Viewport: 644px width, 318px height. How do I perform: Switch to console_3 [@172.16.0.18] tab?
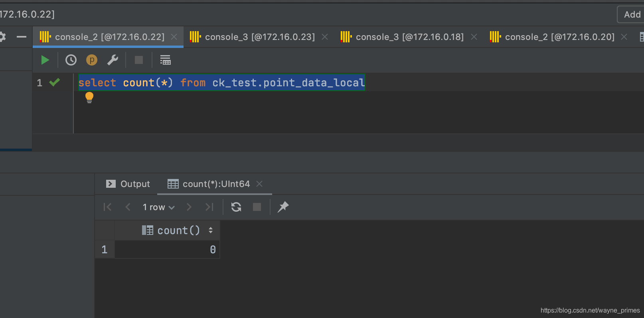pyautogui.click(x=409, y=37)
